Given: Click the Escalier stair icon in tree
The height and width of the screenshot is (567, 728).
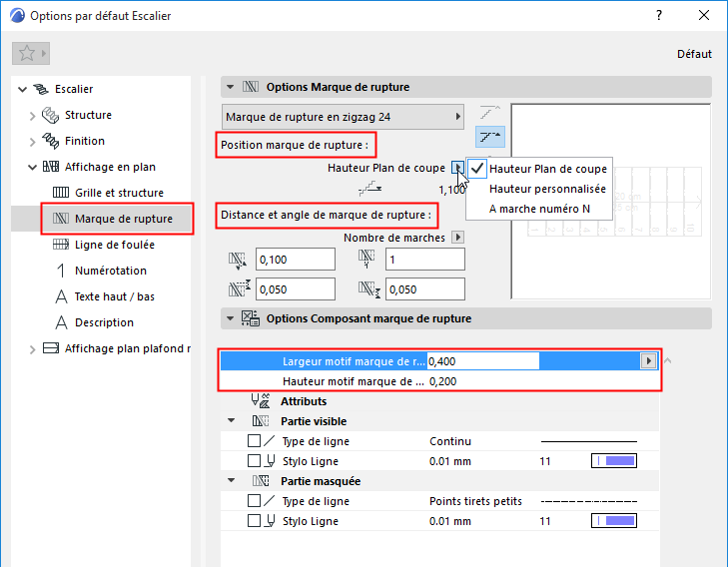Looking at the screenshot, I should click(x=41, y=89).
